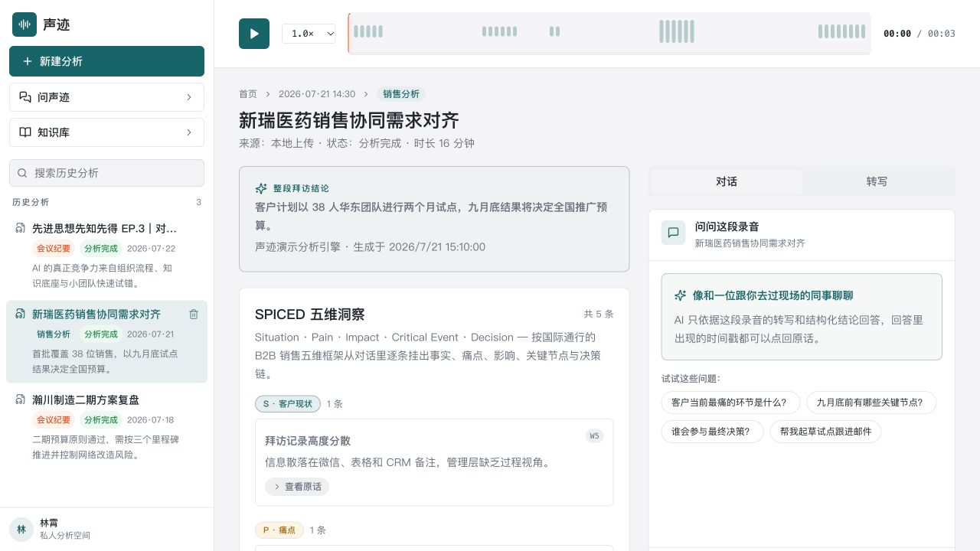Start a new analysis with 新建分析
Screen dimensions: 980x551
pyautogui.click(x=106, y=61)
